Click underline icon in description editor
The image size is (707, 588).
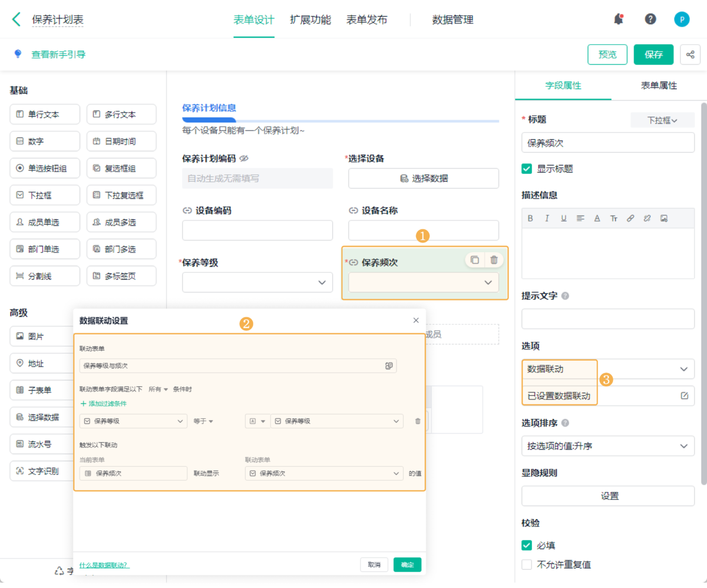tap(564, 218)
